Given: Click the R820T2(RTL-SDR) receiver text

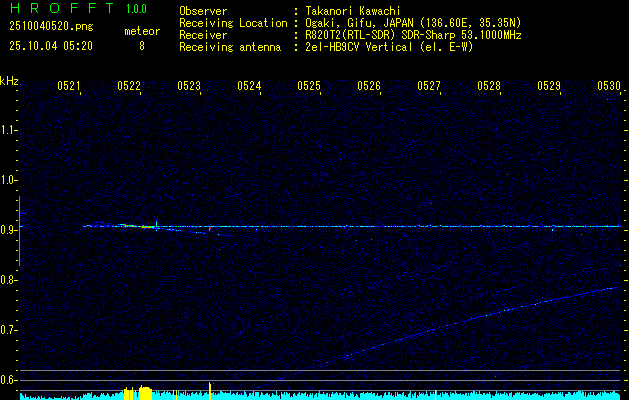Looking at the screenshot, I should coord(413,35).
